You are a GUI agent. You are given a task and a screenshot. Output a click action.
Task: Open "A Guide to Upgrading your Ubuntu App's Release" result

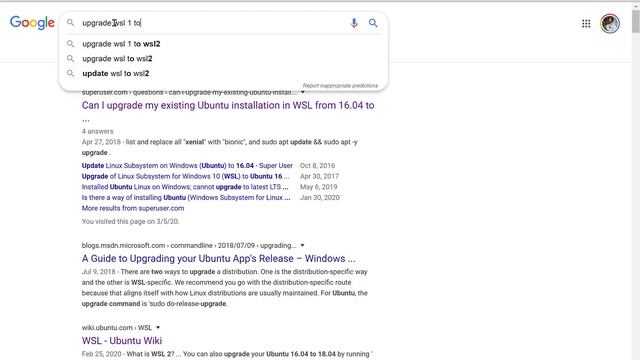click(x=218, y=258)
